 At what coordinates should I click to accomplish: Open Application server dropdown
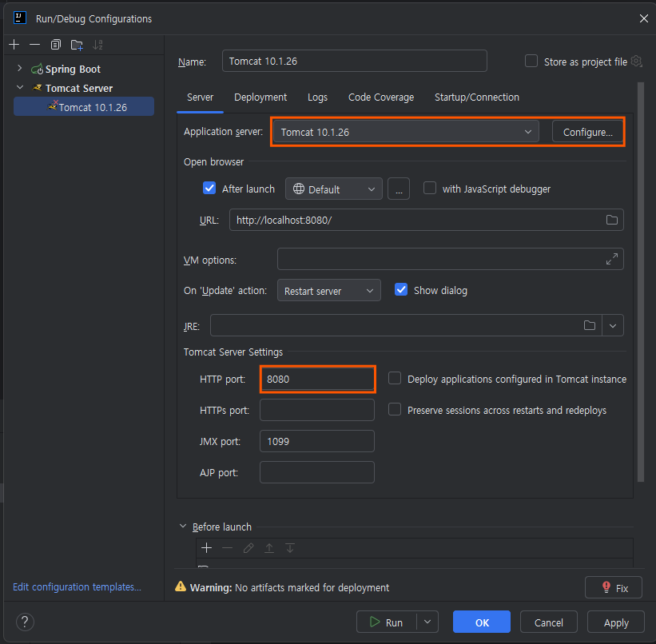(406, 132)
